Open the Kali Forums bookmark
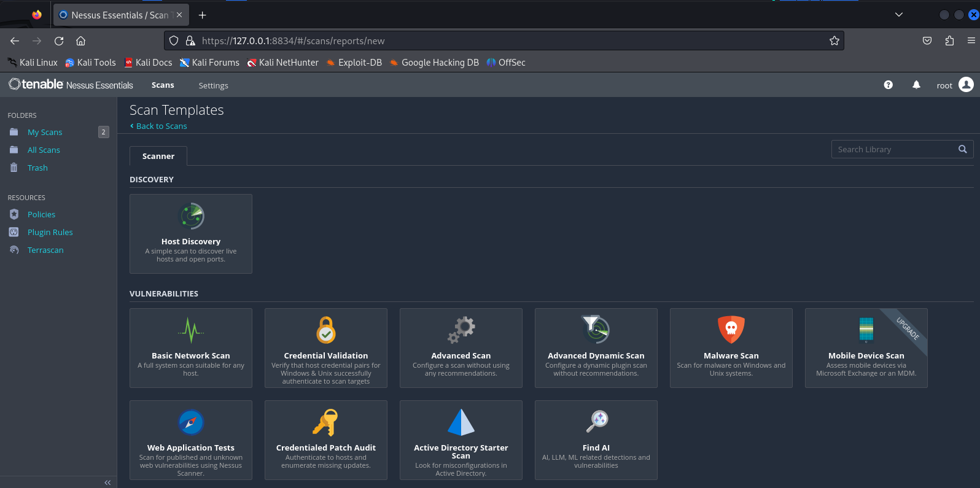 pos(209,63)
